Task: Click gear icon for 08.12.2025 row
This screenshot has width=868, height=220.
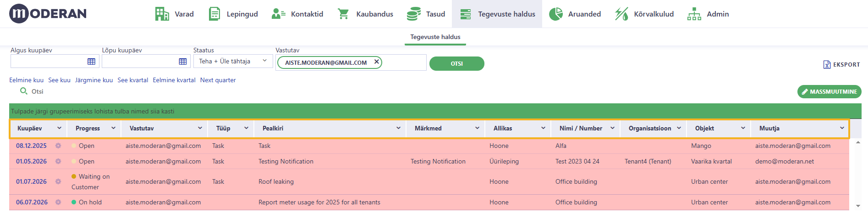Action: pyautogui.click(x=58, y=146)
